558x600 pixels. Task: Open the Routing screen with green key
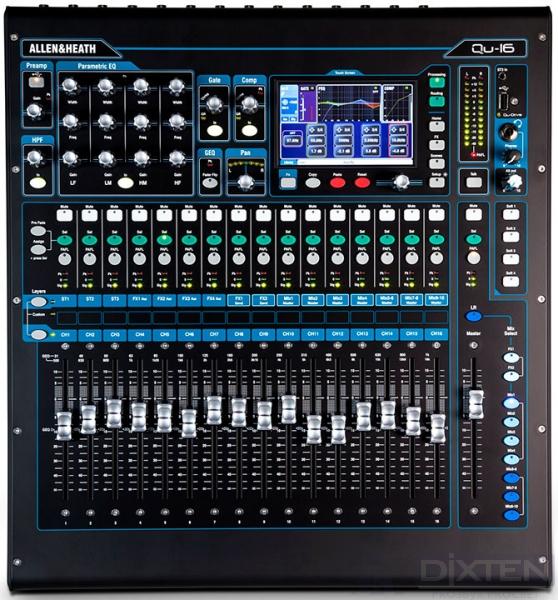[437, 101]
